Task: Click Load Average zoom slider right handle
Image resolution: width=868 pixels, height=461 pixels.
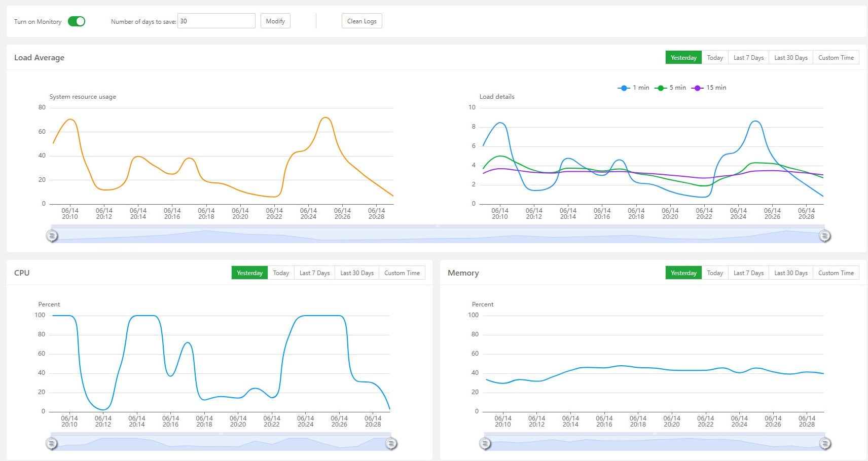Action: [825, 236]
